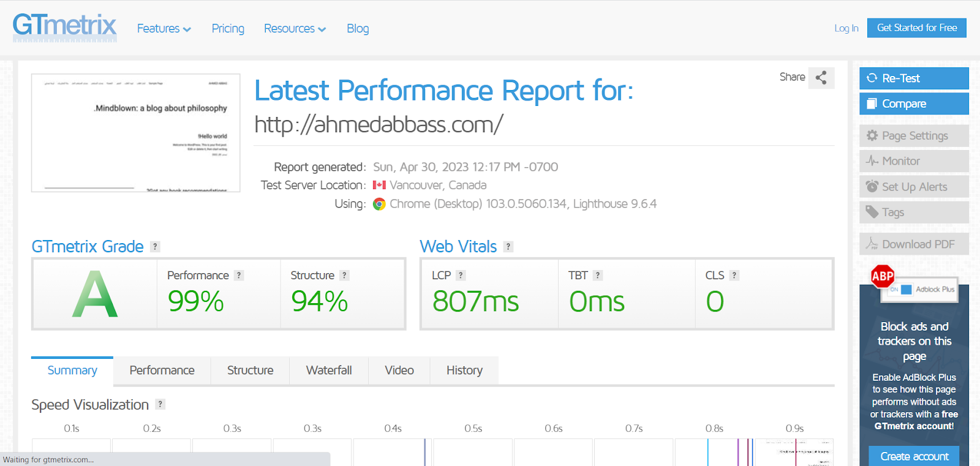Click the site screenshot thumbnail
Viewport: 980px width, 466px height.
[135, 133]
